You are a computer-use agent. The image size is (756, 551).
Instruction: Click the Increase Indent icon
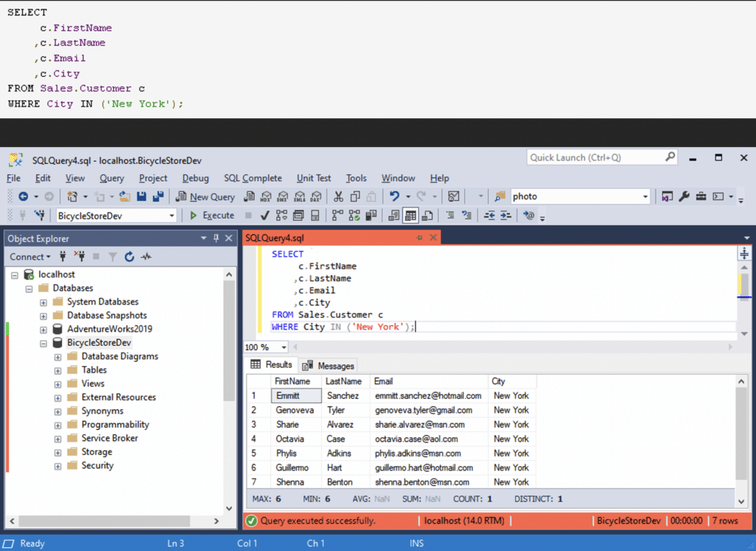(x=506, y=215)
